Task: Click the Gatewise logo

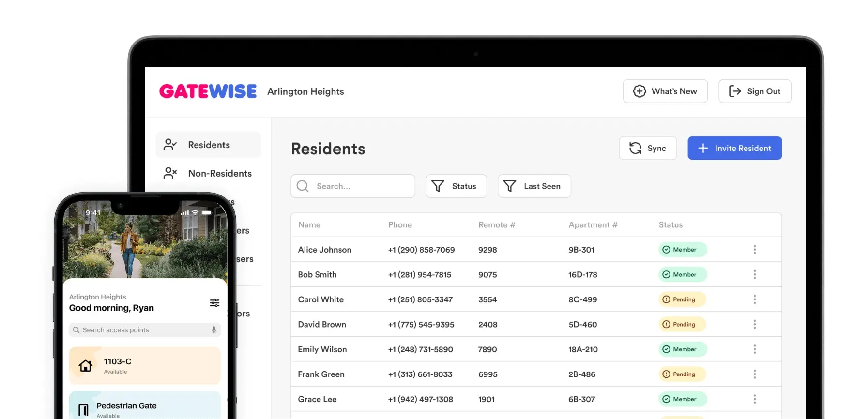Action: coord(208,91)
